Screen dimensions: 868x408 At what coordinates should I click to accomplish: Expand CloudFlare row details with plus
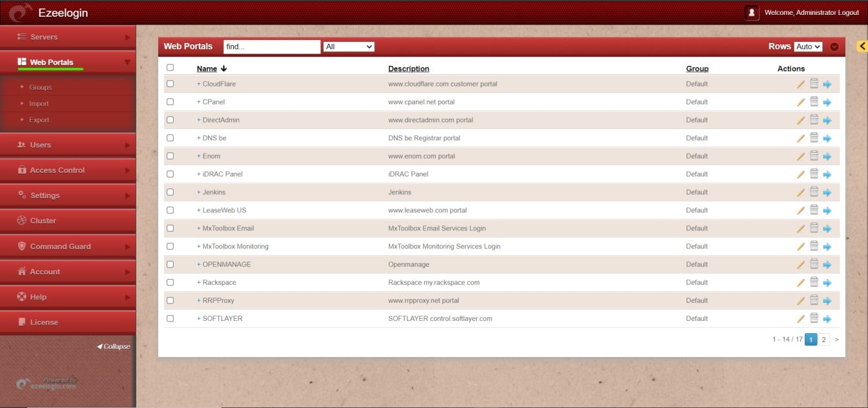click(199, 84)
